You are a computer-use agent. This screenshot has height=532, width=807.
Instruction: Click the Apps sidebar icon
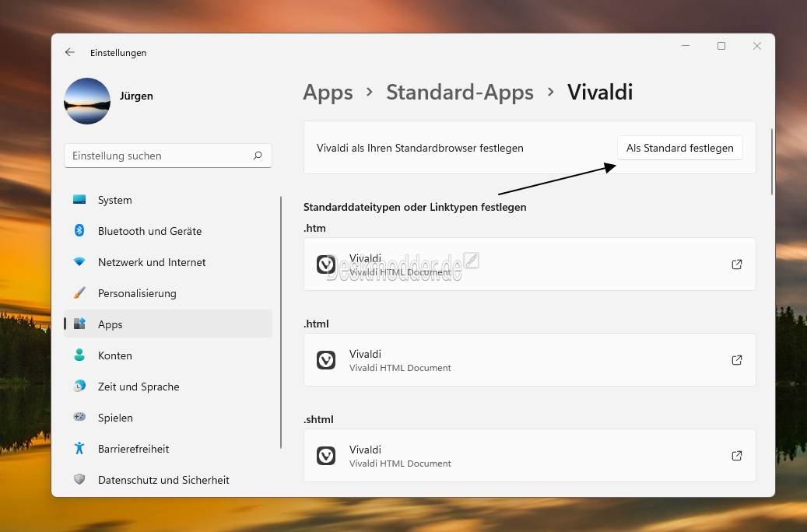[x=79, y=324]
